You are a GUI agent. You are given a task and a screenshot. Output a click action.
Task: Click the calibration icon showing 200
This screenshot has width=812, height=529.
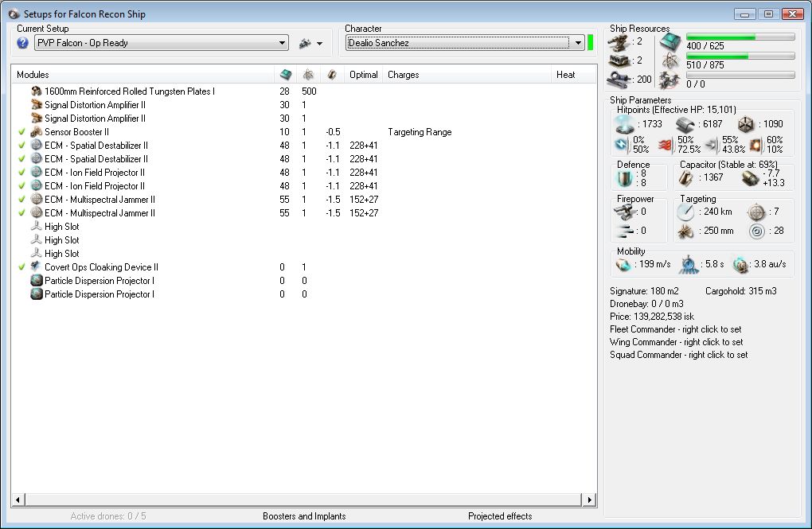click(619, 80)
